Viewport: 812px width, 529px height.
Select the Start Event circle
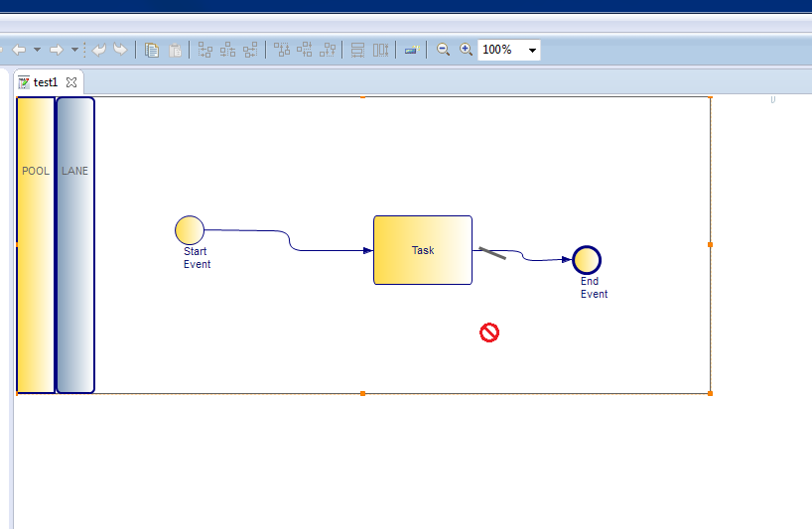coord(190,230)
